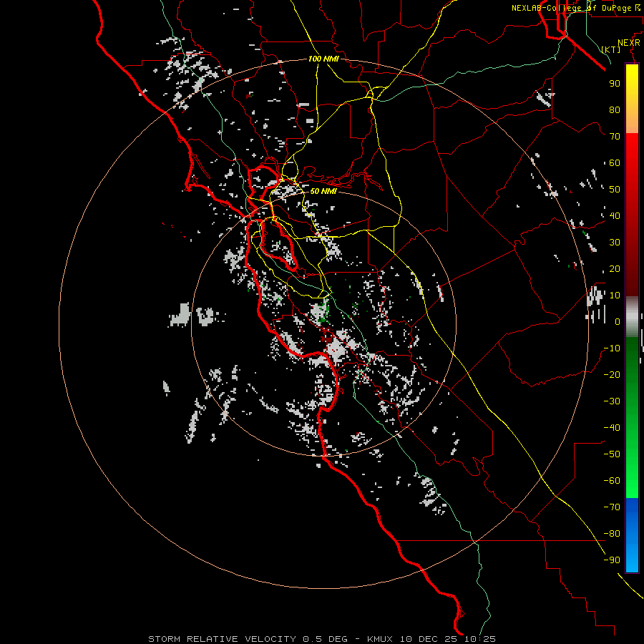This screenshot has height=644, width=644.
Task: Click the 0 knots scale label
Action: tap(618, 322)
